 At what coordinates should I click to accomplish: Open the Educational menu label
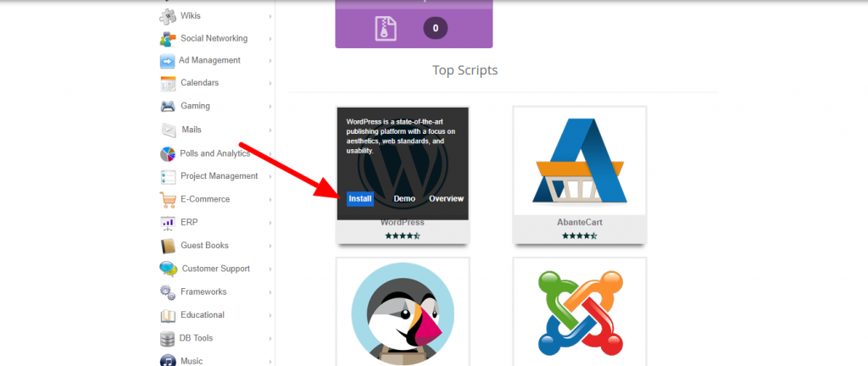coord(203,315)
